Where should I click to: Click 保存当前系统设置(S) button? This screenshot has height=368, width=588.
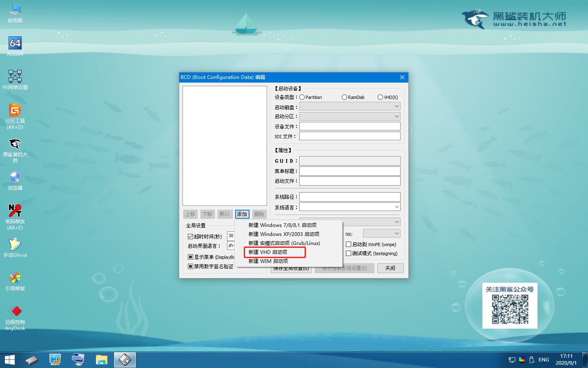(x=345, y=269)
